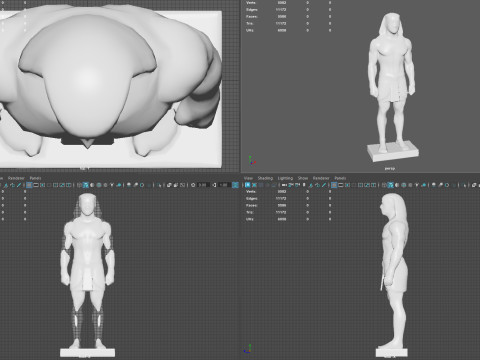Toggle Field Chart in side view panel

pyautogui.click(x=360, y=185)
